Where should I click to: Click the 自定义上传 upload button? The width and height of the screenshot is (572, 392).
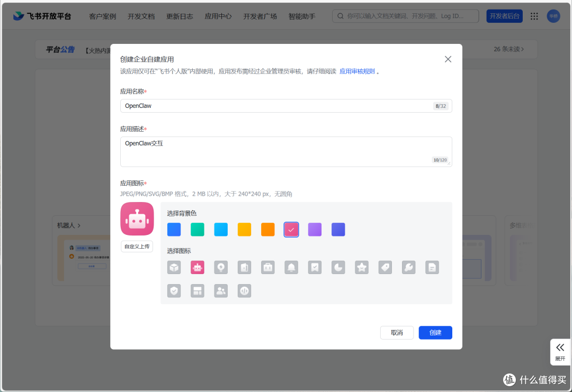[x=137, y=247]
